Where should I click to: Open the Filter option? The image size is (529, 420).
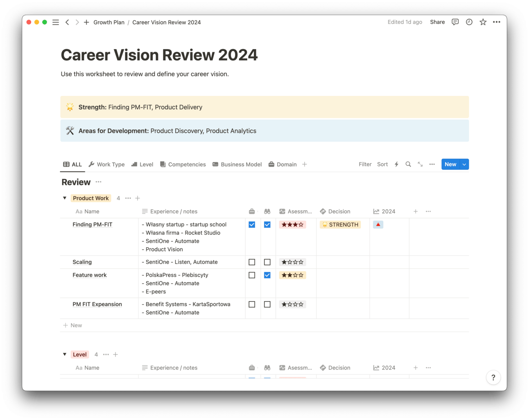pos(365,164)
